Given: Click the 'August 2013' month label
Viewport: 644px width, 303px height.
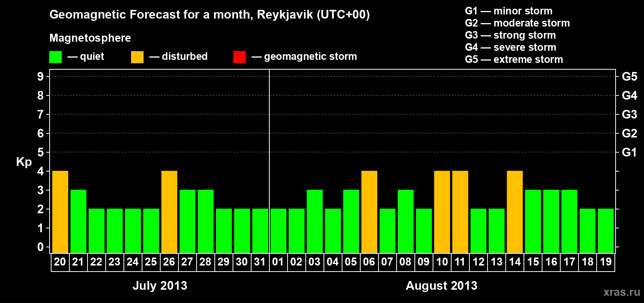Looking at the screenshot, I should coord(441,286).
